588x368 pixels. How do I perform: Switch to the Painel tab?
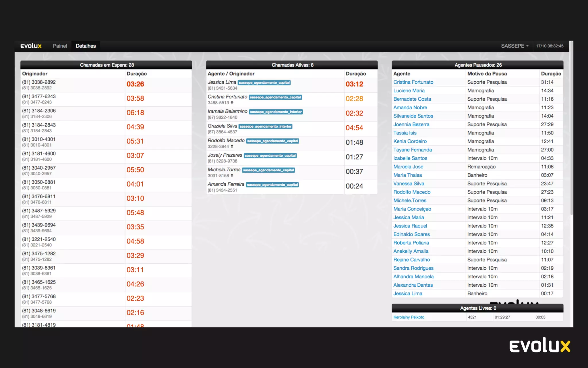(60, 46)
